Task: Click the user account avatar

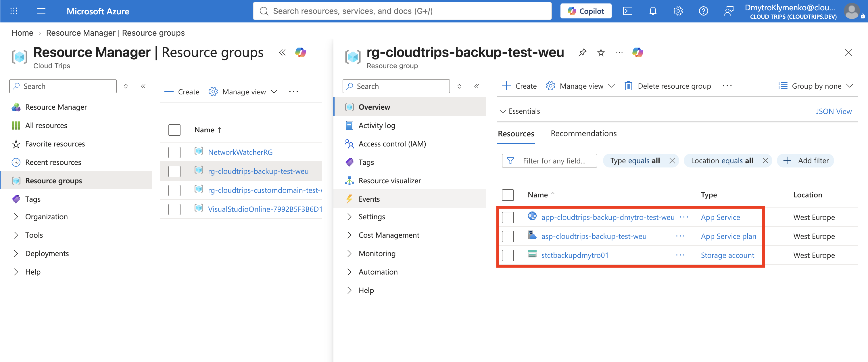Action: coord(852,11)
